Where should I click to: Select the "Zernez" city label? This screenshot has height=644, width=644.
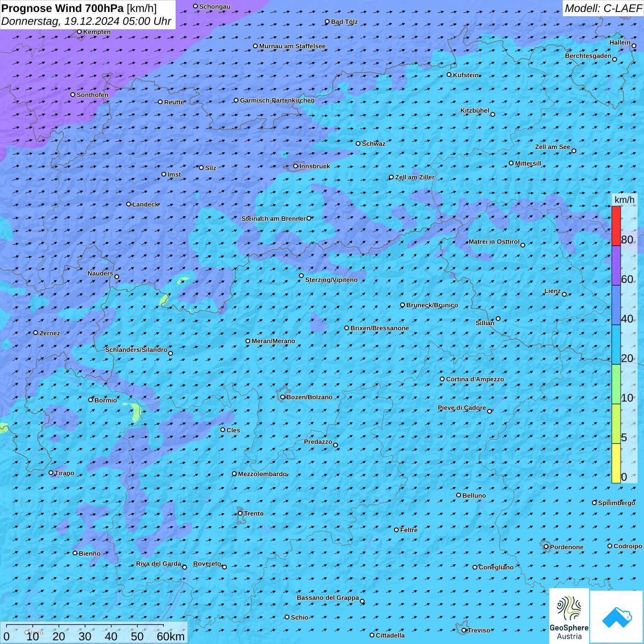[50, 333]
